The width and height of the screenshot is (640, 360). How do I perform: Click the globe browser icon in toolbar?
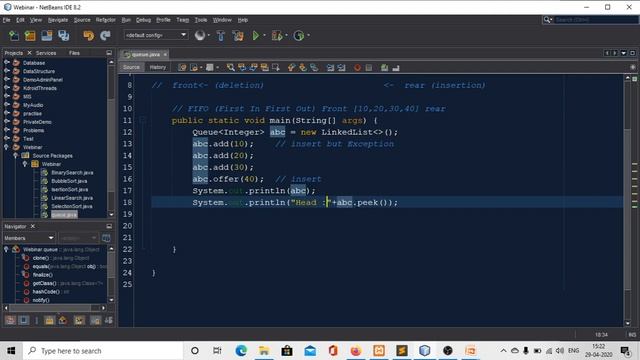click(x=200, y=35)
